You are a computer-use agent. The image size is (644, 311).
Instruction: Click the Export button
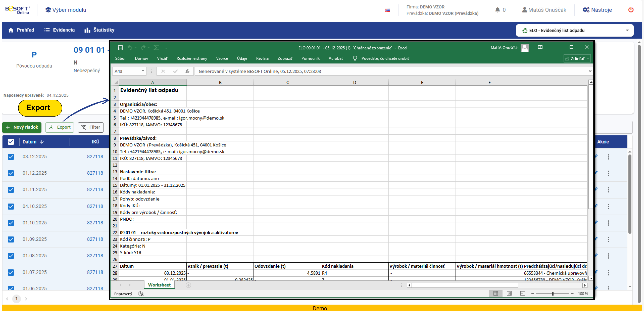tap(60, 127)
